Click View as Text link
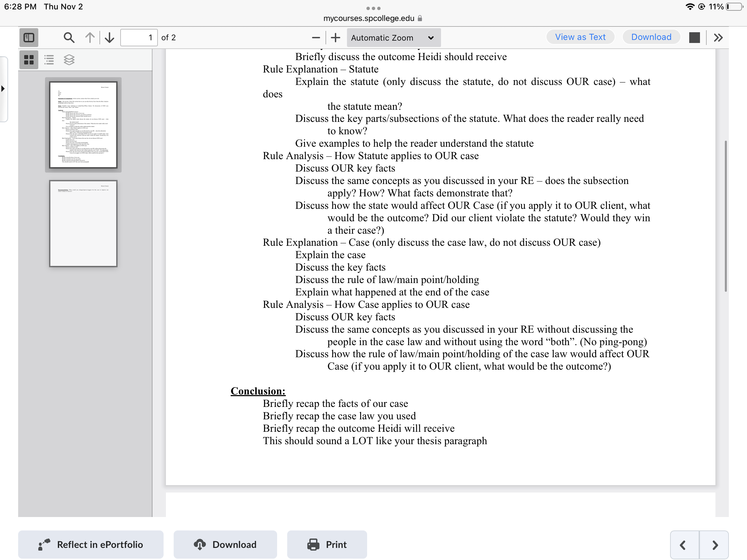Image resolution: width=747 pixels, height=560 pixels. coord(580,37)
